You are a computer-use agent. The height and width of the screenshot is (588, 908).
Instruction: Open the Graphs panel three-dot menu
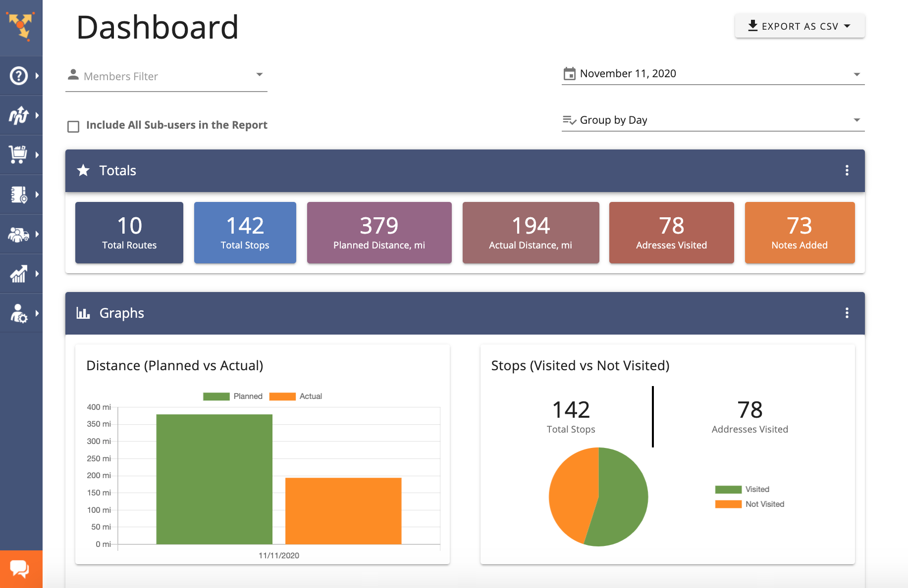click(847, 313)
